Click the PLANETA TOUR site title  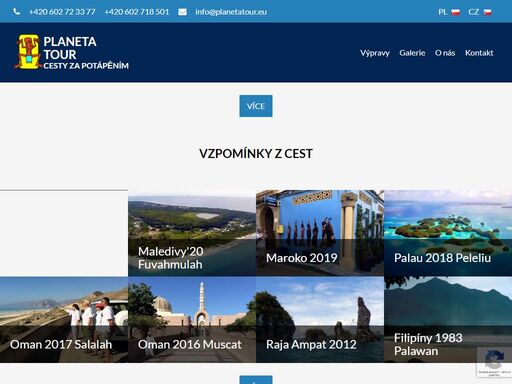click(x=70, y=48)
